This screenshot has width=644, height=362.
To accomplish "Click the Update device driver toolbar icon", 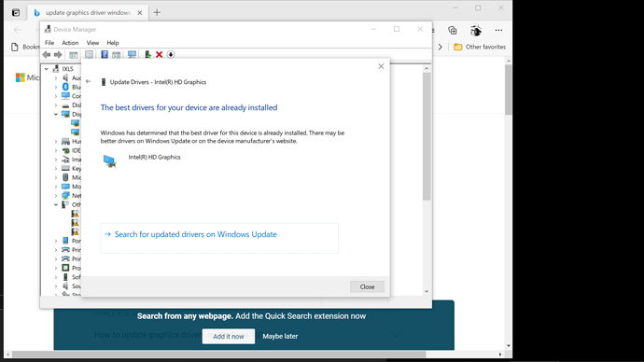I will point(147,55).
